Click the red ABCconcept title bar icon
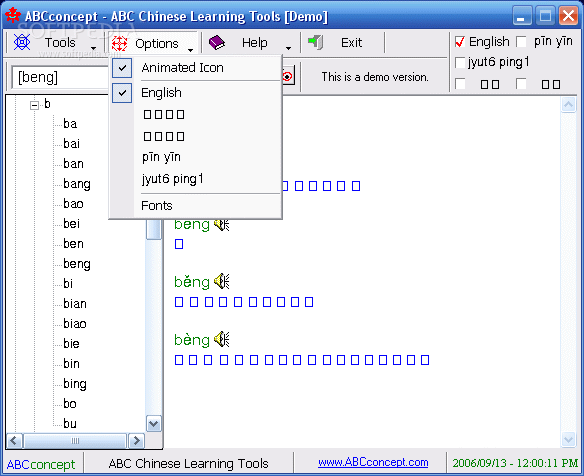 tap(13, 15)
